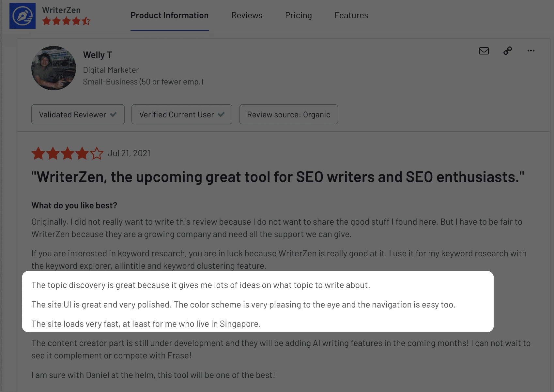Click the Jul 21, 2021 review date

pyautogui.click(x=129, y=153)
